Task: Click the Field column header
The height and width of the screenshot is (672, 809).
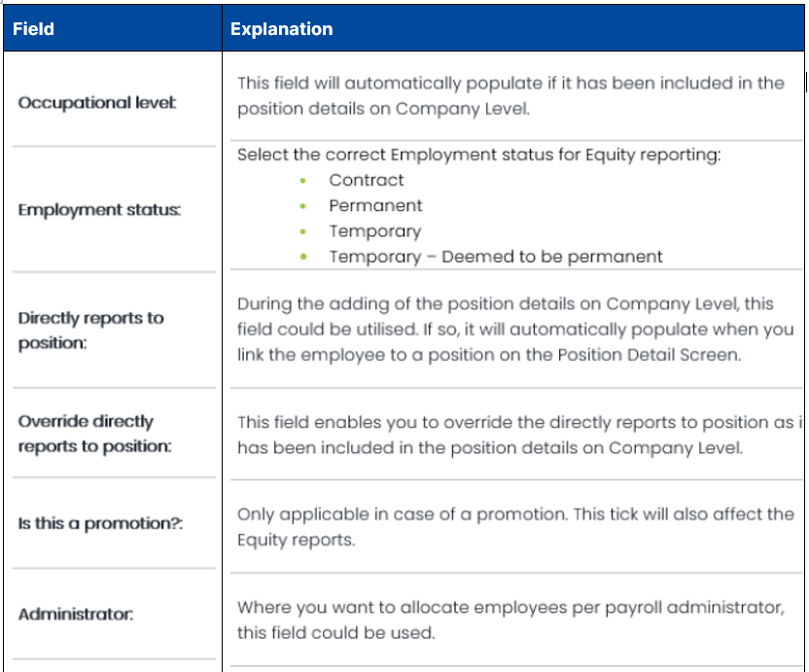Action: point(33,29)
